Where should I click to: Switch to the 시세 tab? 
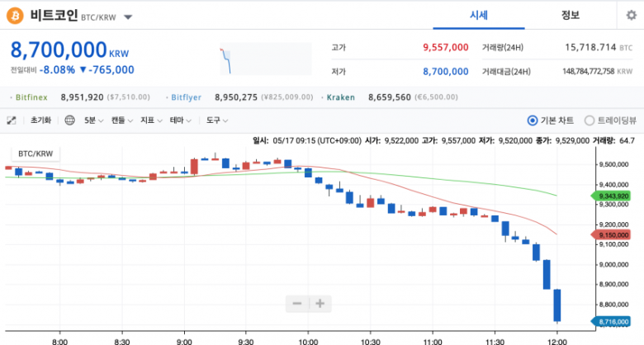point(478,15)
